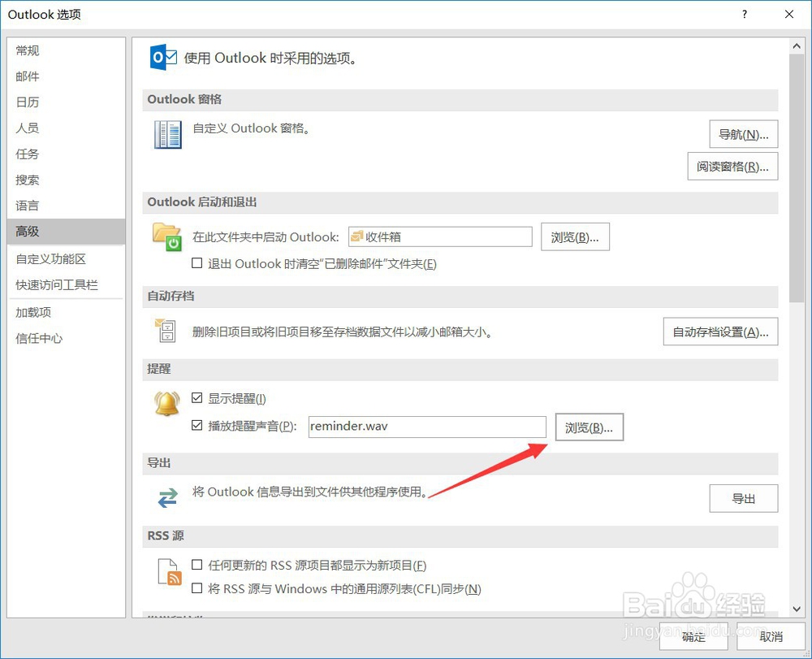The height and width of the screenshot is (659, 812).
Task: Open 快速访问工具栏 category
Action: pos(67,284)
